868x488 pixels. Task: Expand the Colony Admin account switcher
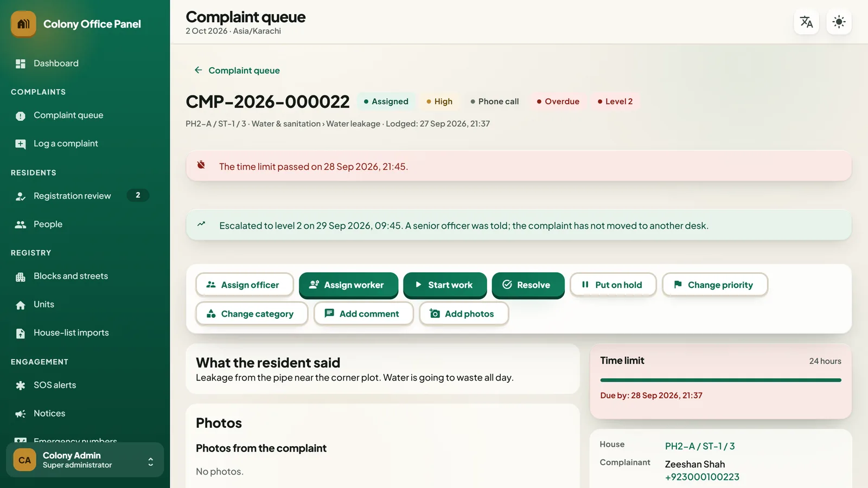click(150, 461)
